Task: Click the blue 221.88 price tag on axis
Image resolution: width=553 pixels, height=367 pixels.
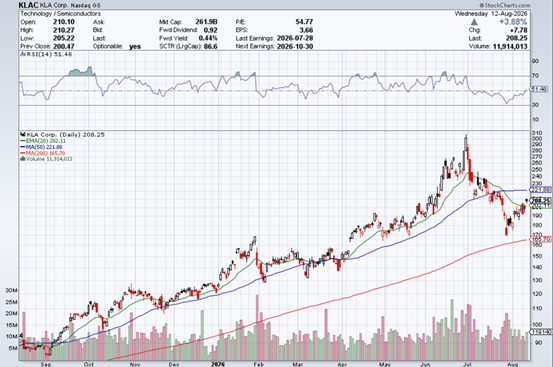Action: [541, 190]
